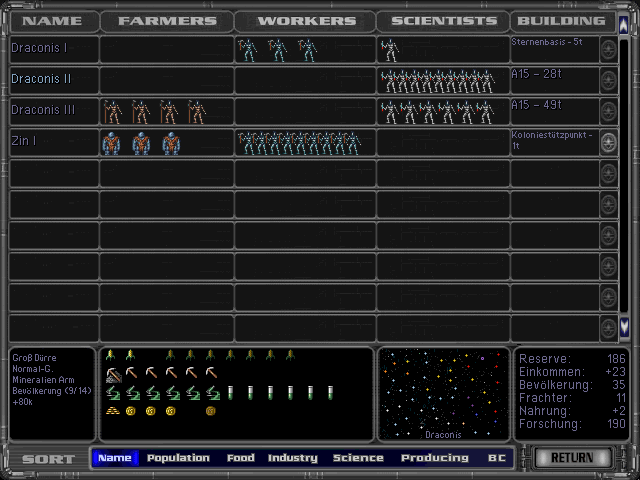
Task: Click the round button at Draconis III's row end
Action: [607, 112]
